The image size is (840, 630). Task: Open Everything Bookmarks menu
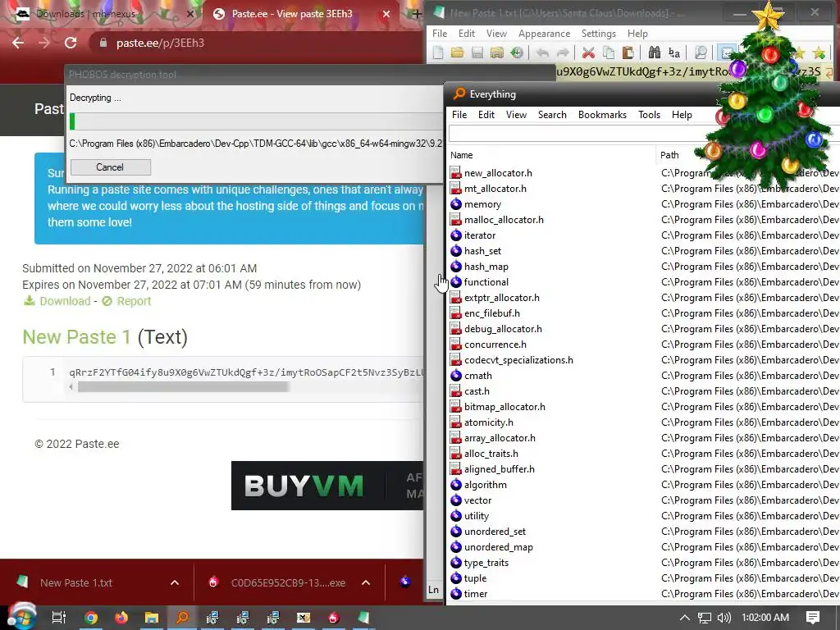click(602, 115)
